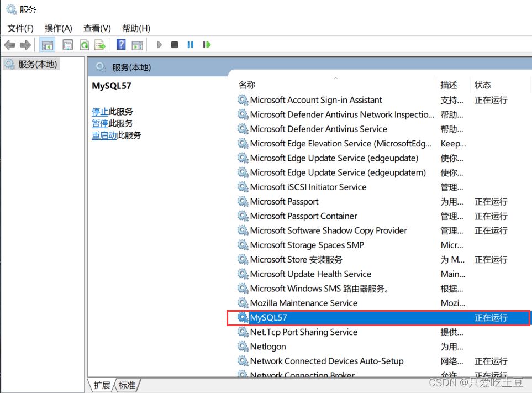Click the Pause Service toolbar icon
Image resolution: width=532 pixels, height=393 pixels.
click(x=190, y=45)
